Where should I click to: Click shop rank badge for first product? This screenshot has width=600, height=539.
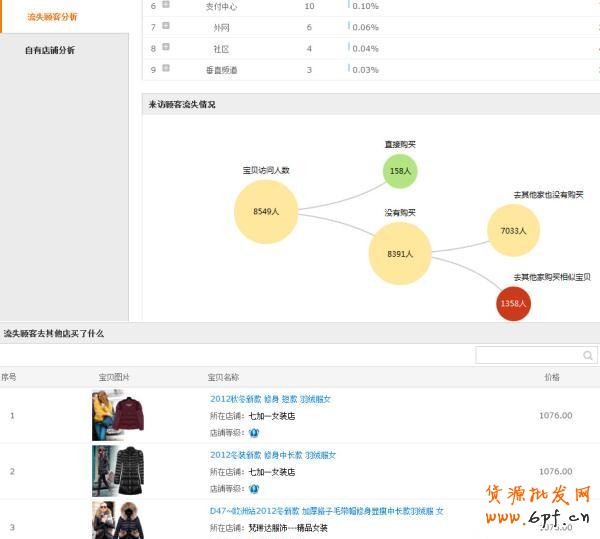[254, 433]
